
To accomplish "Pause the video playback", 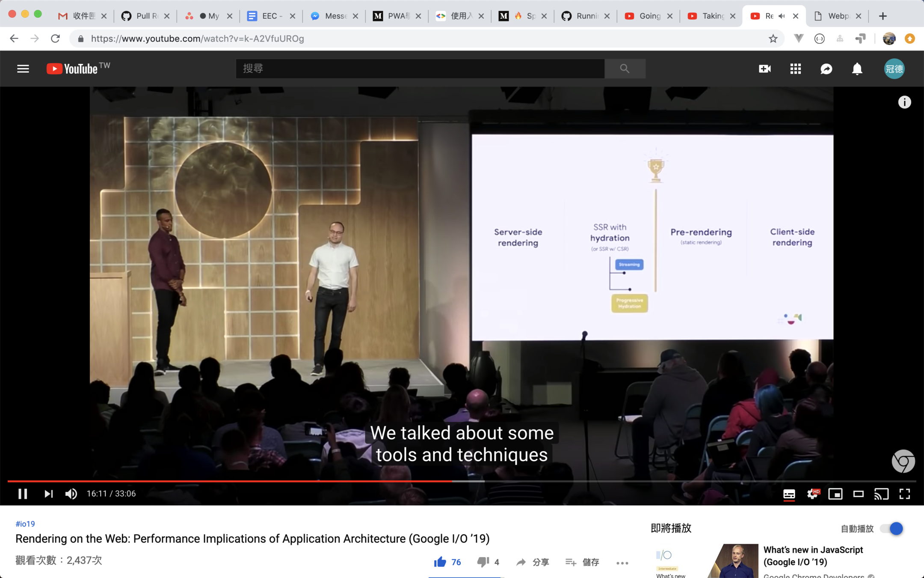I will coord(23,494).
